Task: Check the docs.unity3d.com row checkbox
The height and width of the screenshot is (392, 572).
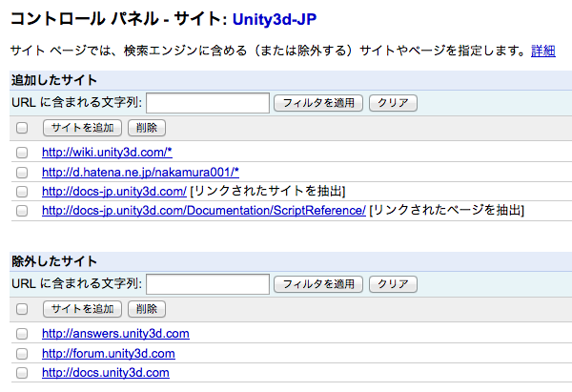Action: pos(22,373)
